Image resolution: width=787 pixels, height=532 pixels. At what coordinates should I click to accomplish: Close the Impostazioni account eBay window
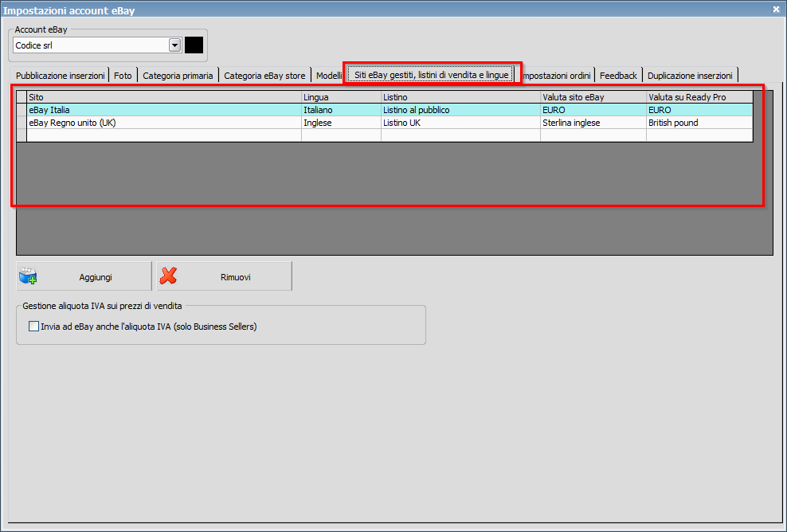[776, 9]
